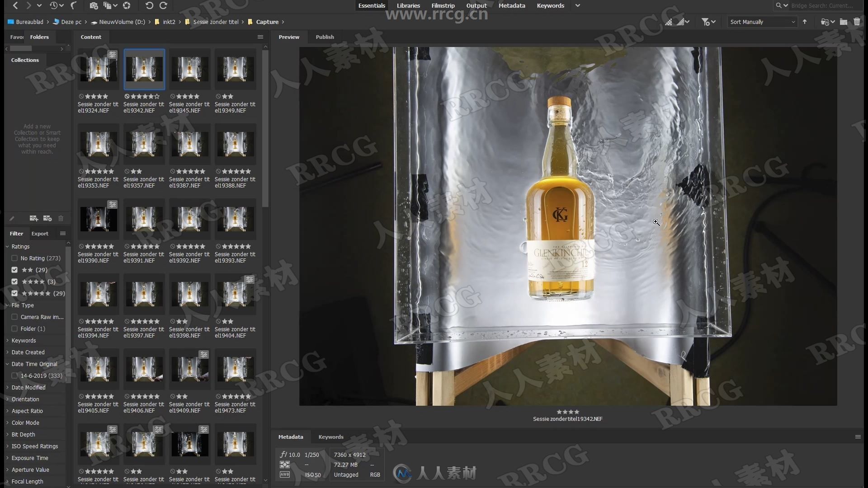The height and width of the screenshot is (488, 868).
Task: Open Content panel hamburger menu
Action: pyautogui.click(x=260, y=37)
